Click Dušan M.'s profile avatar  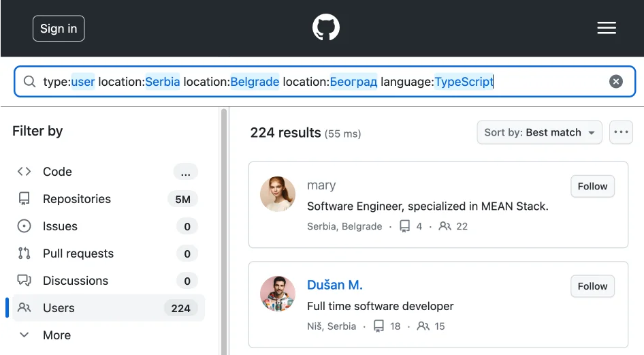click(278, 294)
